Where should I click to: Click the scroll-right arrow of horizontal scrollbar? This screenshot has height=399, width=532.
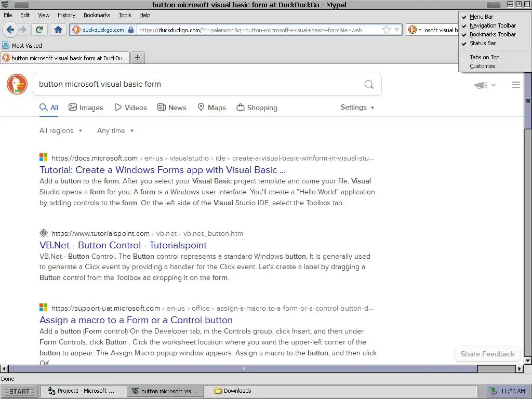click(520, 369)
